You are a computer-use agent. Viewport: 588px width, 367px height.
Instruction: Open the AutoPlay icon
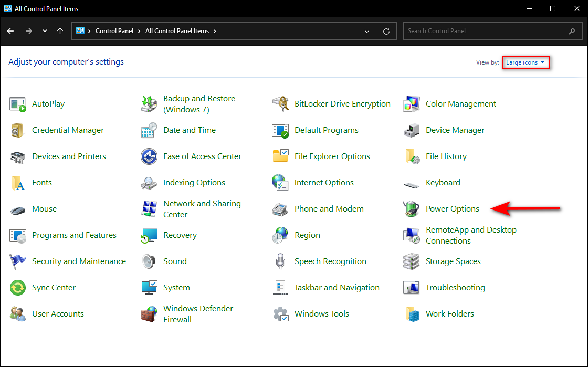point(18,104)
